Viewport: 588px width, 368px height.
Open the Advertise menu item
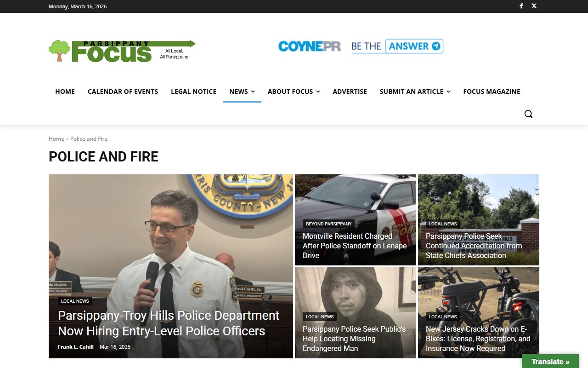pos(350,92)
